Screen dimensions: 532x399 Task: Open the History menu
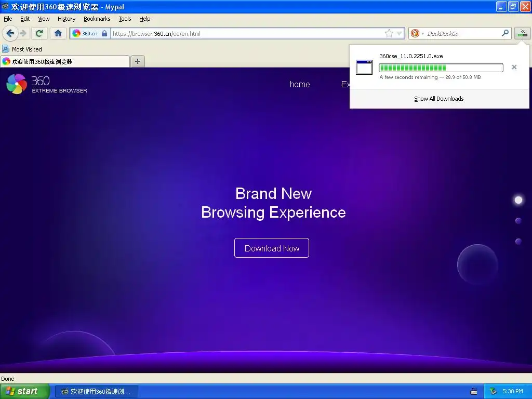coord(66,19)
